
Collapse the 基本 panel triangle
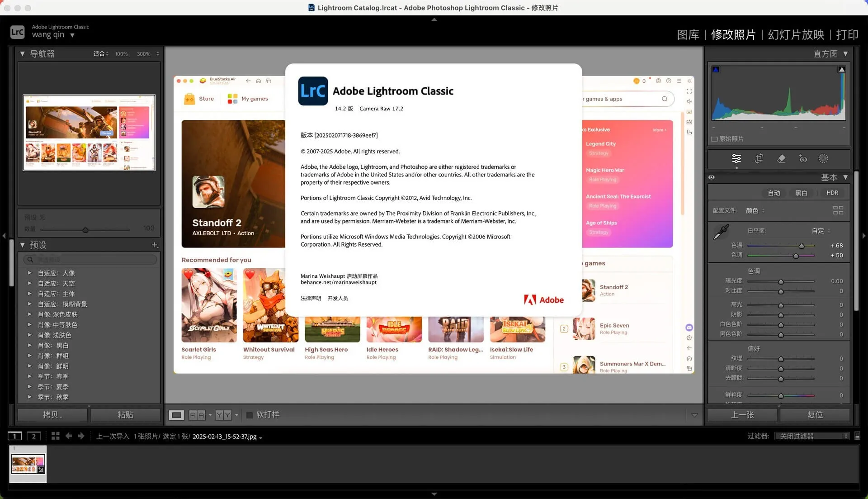pos(845,177)
